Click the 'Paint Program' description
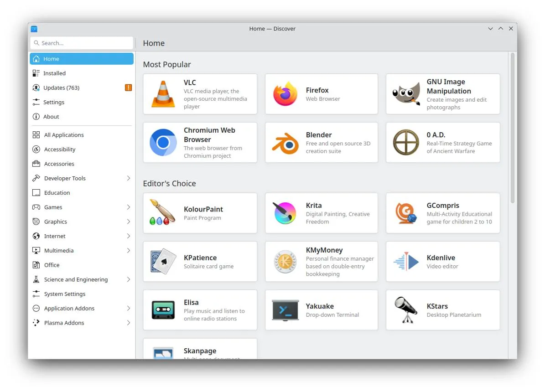 (202, 218)
